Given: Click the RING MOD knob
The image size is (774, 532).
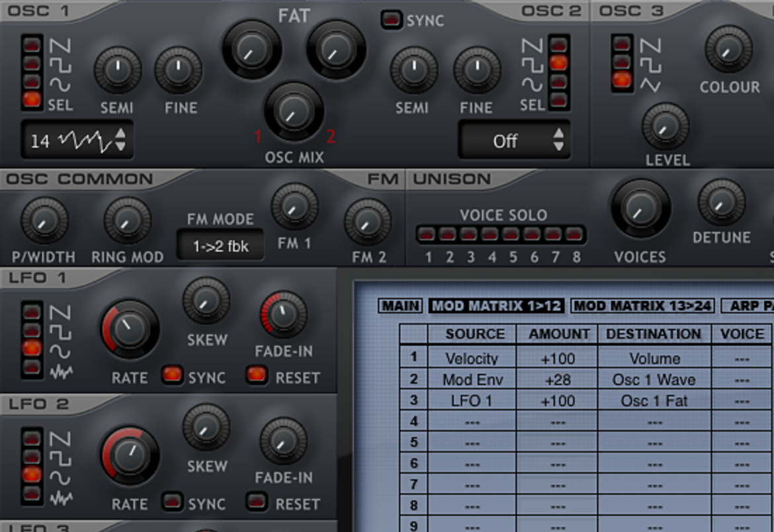Looking at the screenshot, I should 128,221.
